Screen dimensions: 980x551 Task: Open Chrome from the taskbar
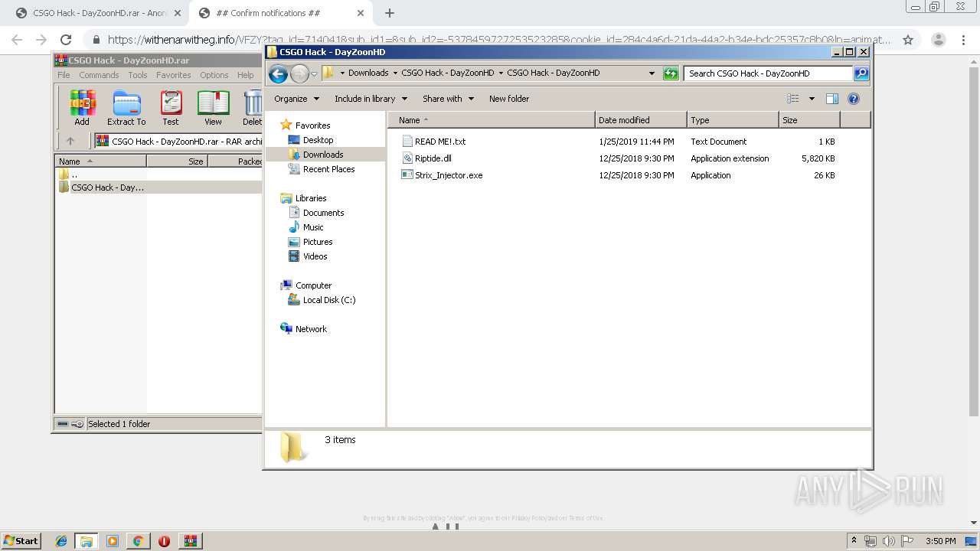[x=138, y=541]
